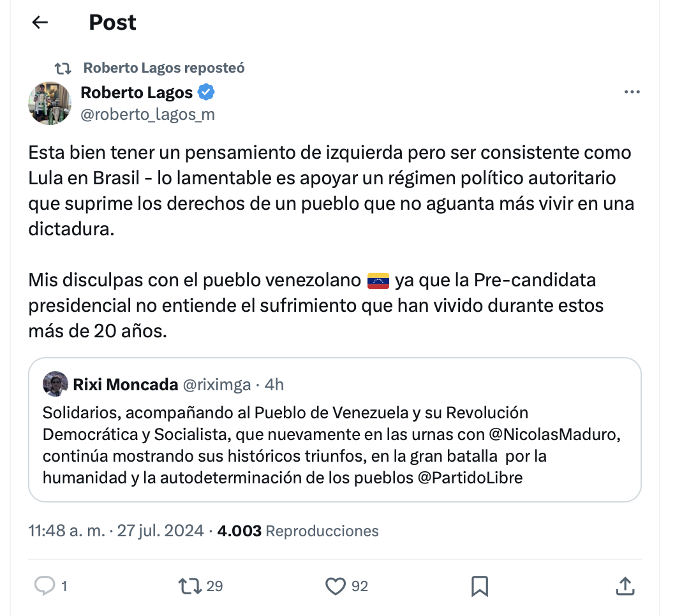Click the blue verified badge
Viewport: 675px width, 616px height.
pyautogui.click(x=205, y=92)
